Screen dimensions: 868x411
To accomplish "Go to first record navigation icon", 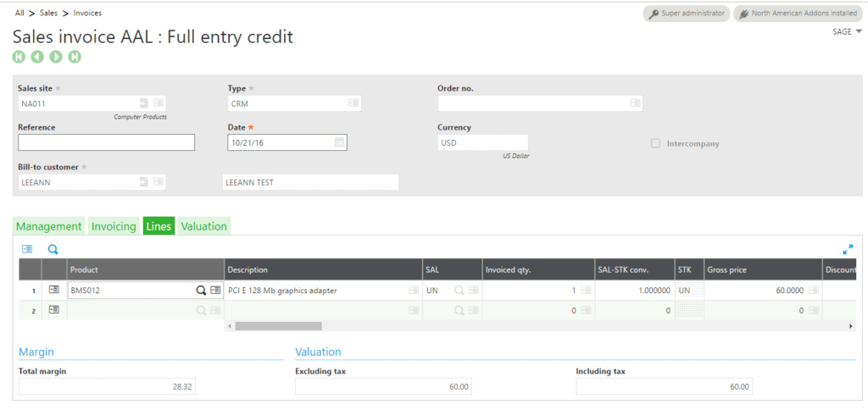I will point(19,57).
